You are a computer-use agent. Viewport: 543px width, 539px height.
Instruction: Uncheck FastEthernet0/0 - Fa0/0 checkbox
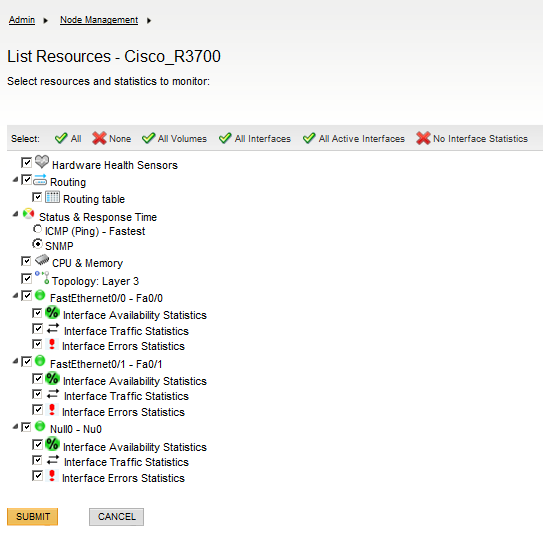click(26, 295)
